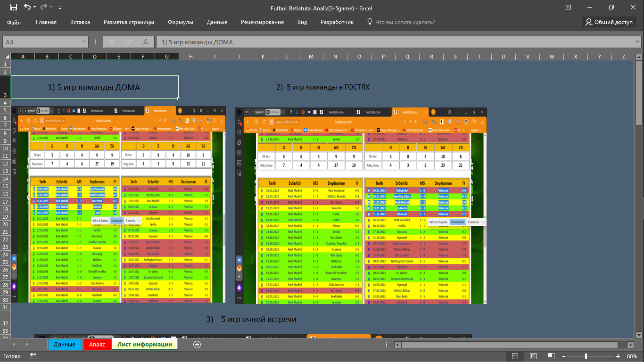Switch to the red Analiz sheet tab
The height and width of the screenshot is (362, 644).
97,345
